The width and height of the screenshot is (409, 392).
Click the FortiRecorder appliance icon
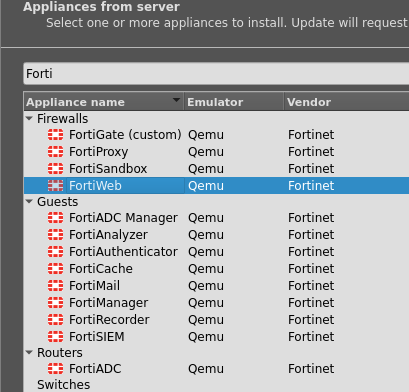(55, 320)
